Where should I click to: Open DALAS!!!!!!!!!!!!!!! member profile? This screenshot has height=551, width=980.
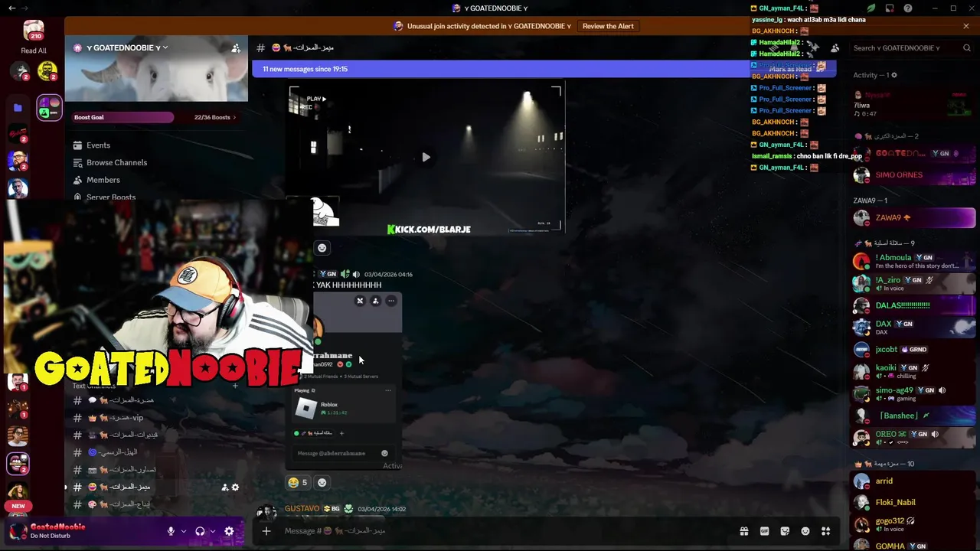[913, 305]
